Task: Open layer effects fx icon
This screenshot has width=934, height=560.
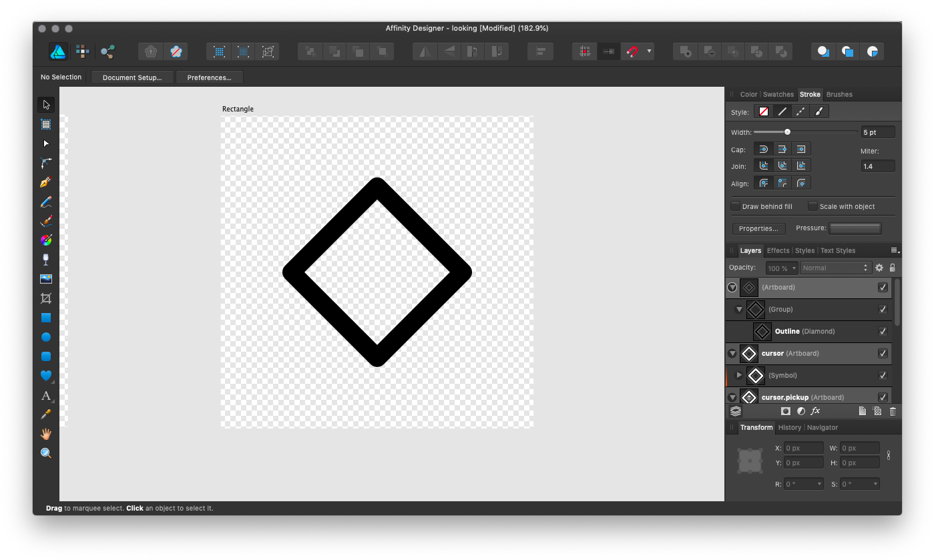Action: click(x=815, y=411)
